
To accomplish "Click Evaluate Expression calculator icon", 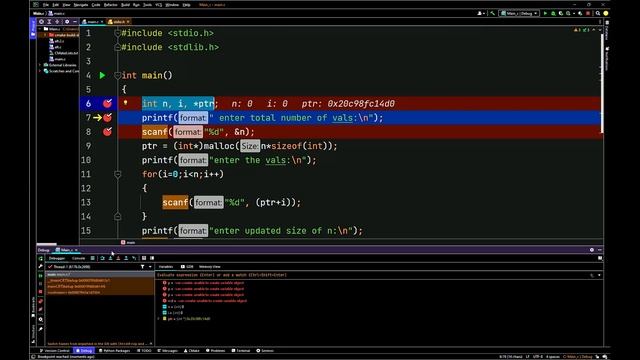I will tap(144, 258).
